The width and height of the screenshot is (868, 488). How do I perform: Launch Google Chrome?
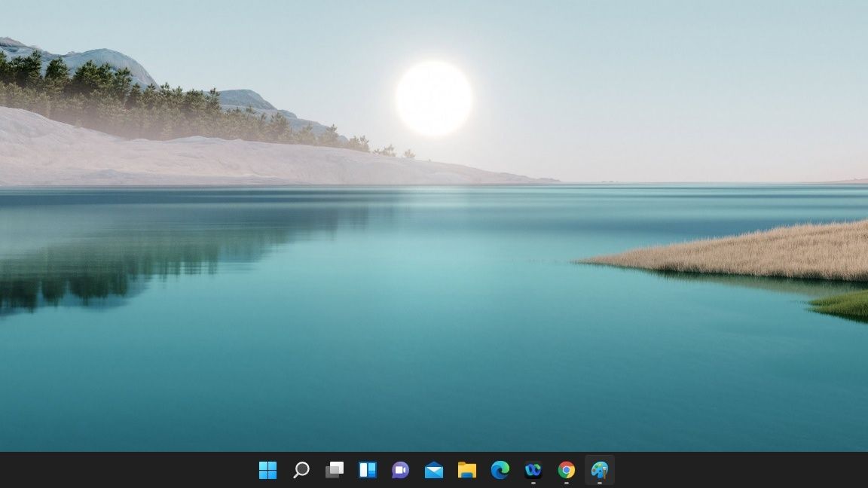click(565, 471)
